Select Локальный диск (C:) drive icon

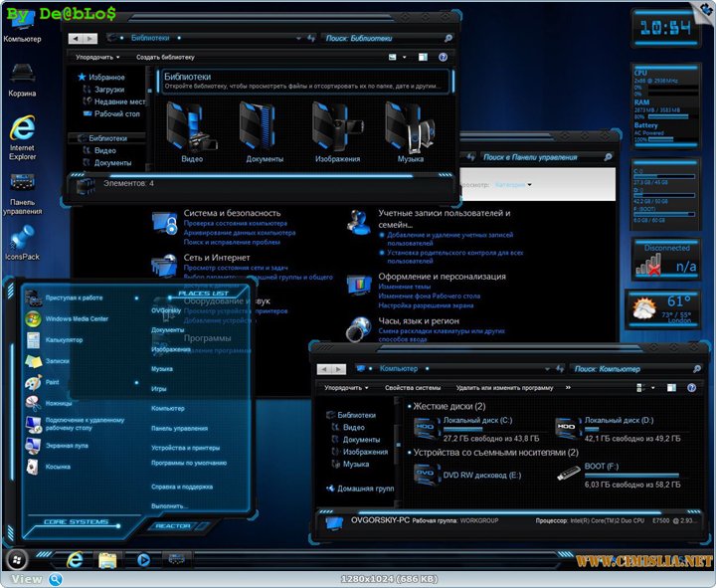point(428,431)
